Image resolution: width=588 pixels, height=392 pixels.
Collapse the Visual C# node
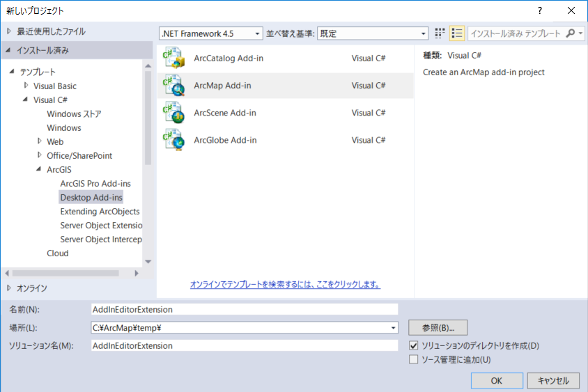(25, 100)
